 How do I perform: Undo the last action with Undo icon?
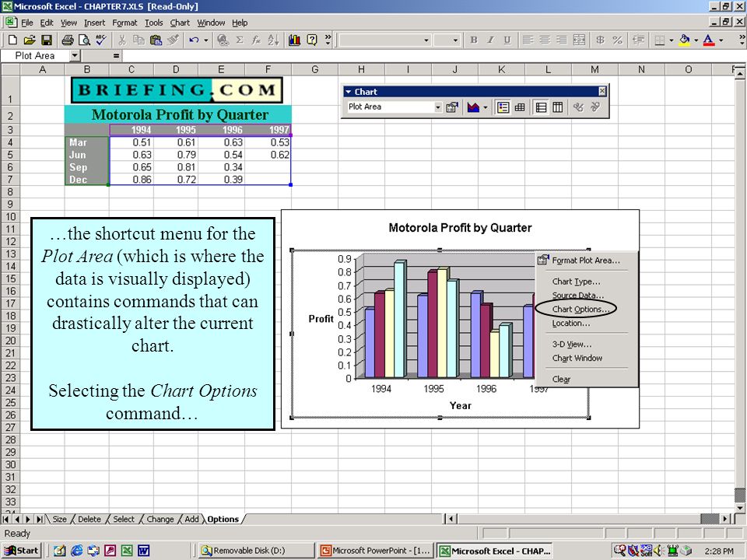(194, 40)
